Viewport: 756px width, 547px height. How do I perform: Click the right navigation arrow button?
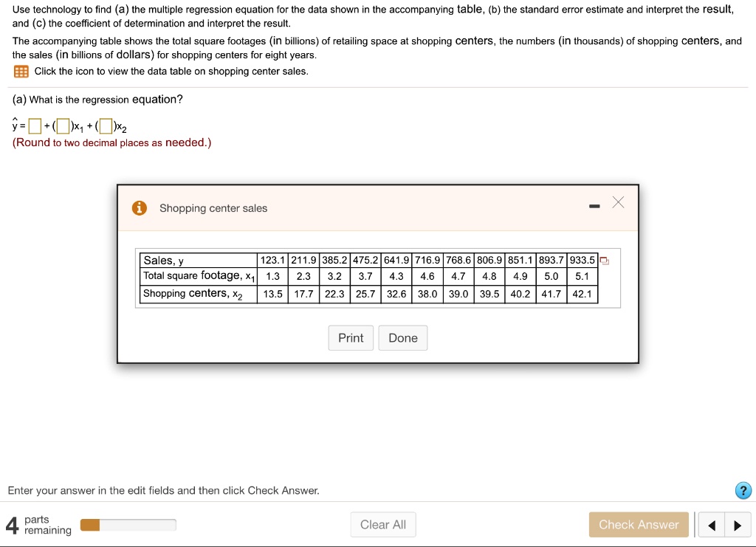click(738, 524)
